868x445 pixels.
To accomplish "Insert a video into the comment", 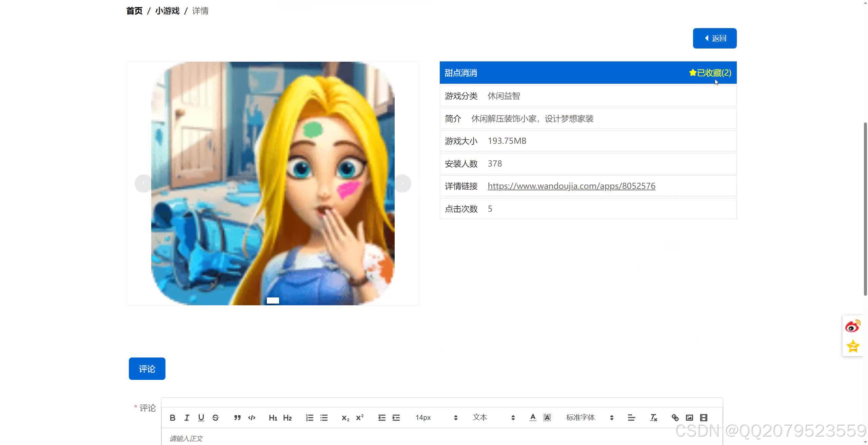I will point(704,418).
